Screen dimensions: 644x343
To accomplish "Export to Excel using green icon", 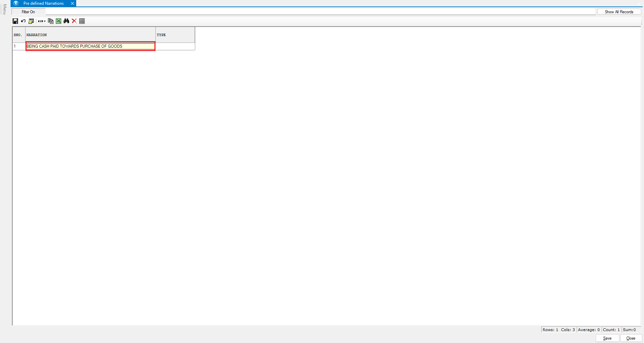I will pyautogui.click(x=59, y=21).
